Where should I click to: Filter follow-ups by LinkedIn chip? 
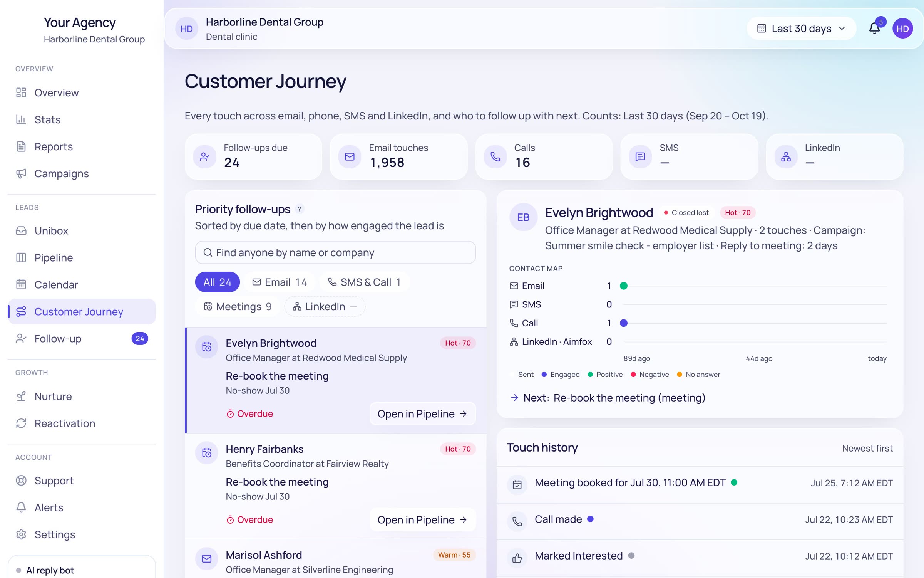coord(325,307)
